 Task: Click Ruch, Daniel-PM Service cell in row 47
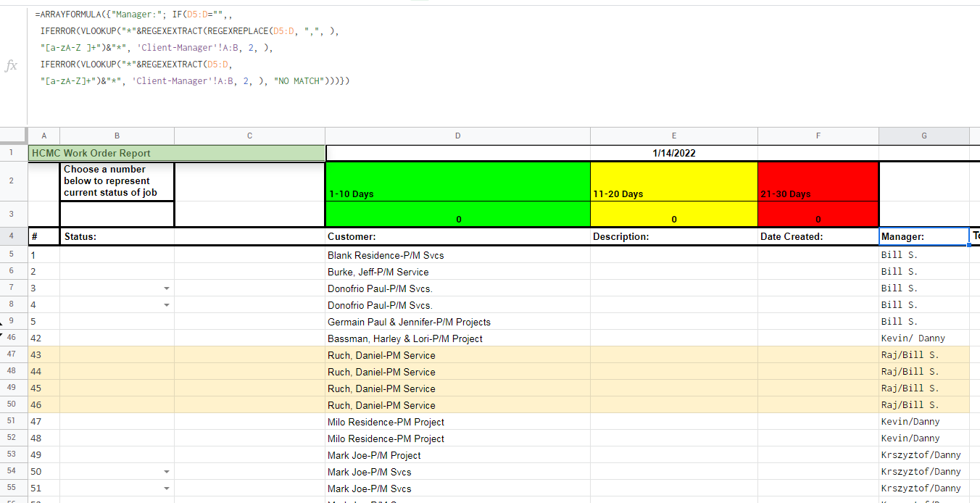pos(457,355)
